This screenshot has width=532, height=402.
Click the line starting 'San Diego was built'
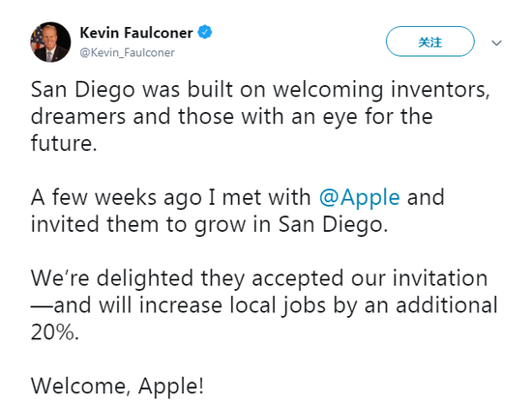click(x=260, y=90)
